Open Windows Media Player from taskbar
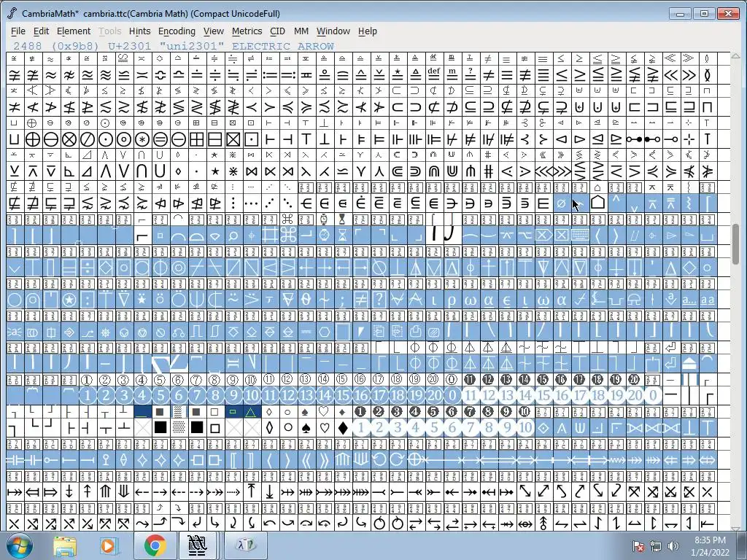This screenshot has width=747, height=560. point(108,545)
